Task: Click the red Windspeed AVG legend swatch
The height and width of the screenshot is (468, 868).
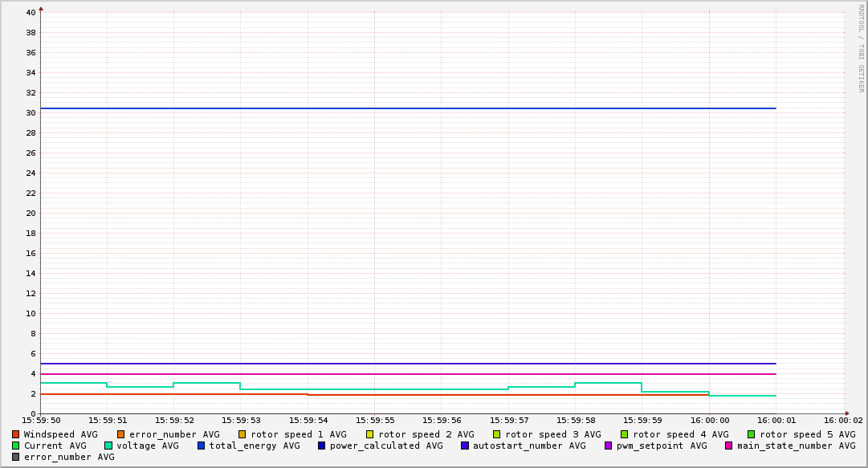Action: [15, 434]
